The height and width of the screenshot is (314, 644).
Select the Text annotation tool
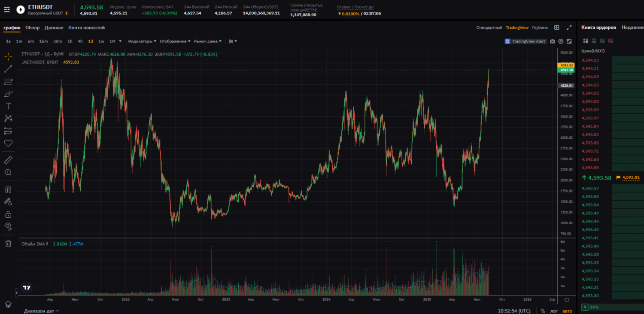(x=8, y=106)
